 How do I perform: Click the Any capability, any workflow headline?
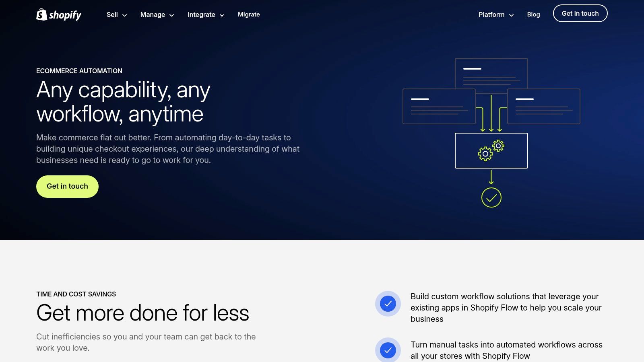[x=123, y=102]
